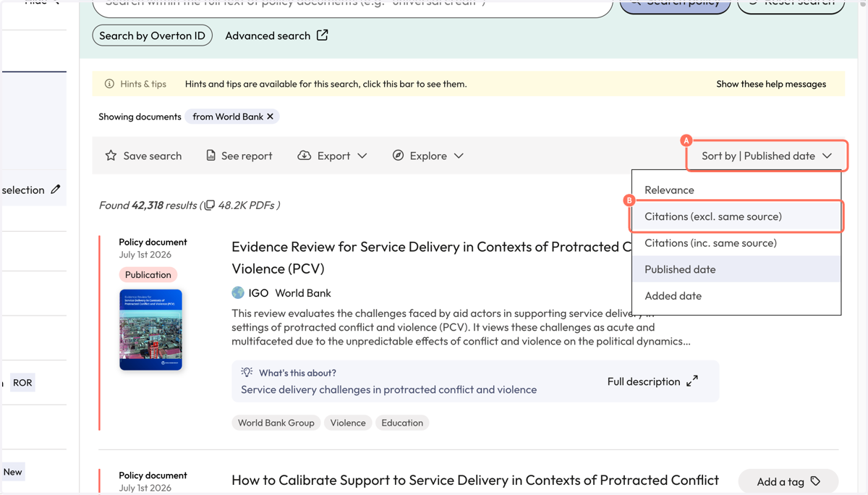Viewport: 868px width, 495px height.
Task: Click 'Service delivery challenges in protracted conflict' summary text
Action: 388,389
